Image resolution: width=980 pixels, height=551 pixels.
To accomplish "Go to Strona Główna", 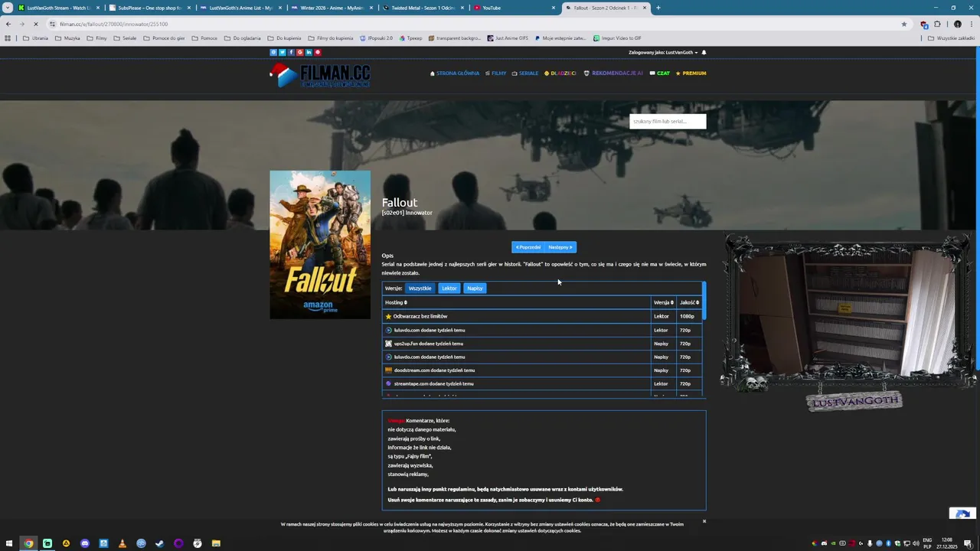I will [x=455, y=73].
